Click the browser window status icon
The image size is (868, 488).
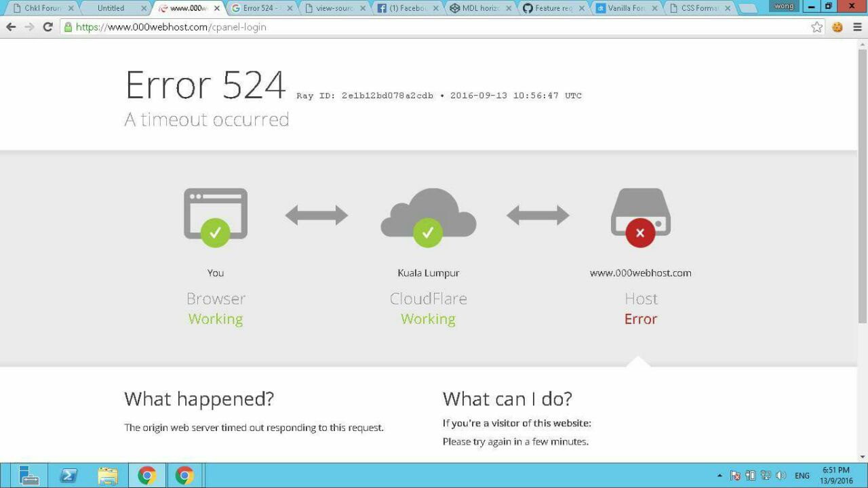point(216,217)
